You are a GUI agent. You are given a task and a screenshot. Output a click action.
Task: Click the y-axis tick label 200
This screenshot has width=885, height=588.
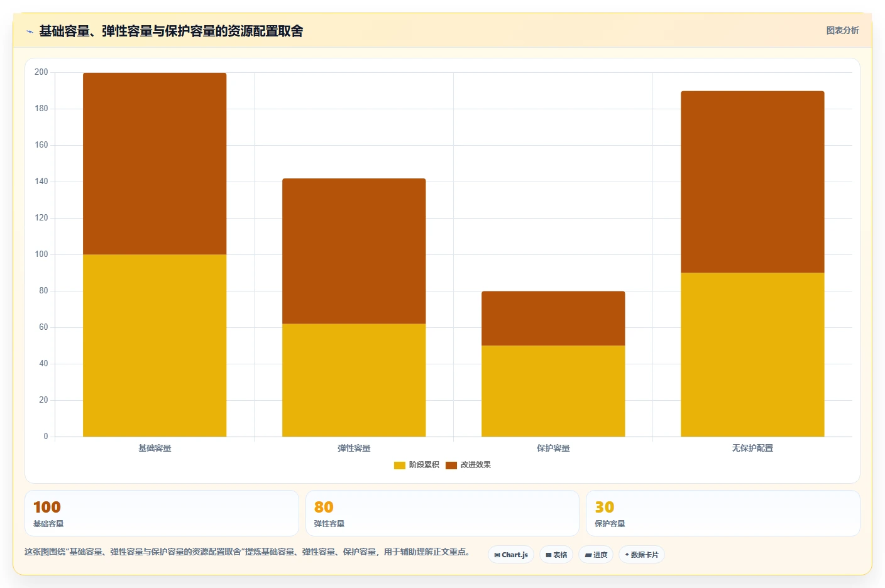41,72
